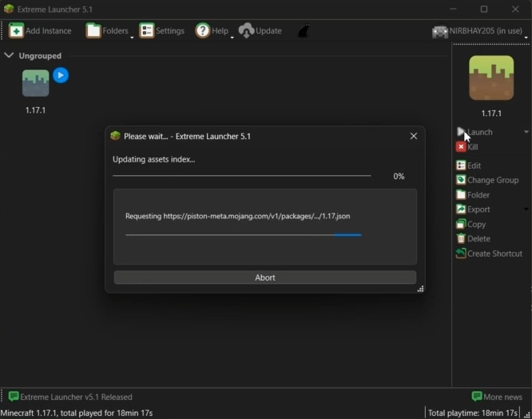532x419 pixels.
Task: Click the Edit list icon
Action: pos(461,166)
